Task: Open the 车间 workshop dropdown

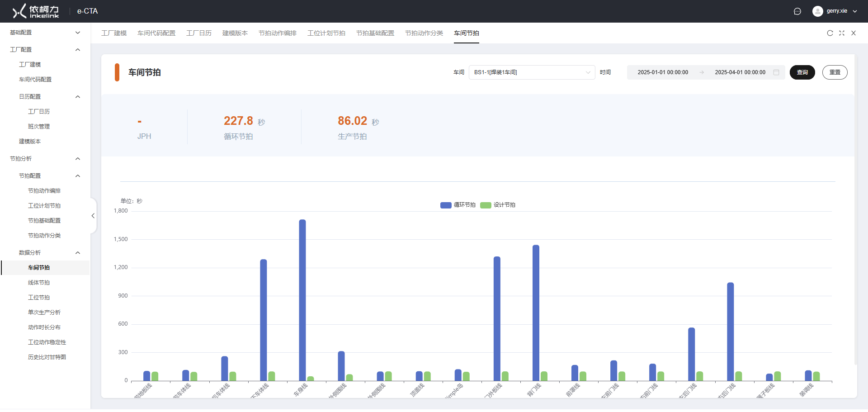Action: point(532,72)
